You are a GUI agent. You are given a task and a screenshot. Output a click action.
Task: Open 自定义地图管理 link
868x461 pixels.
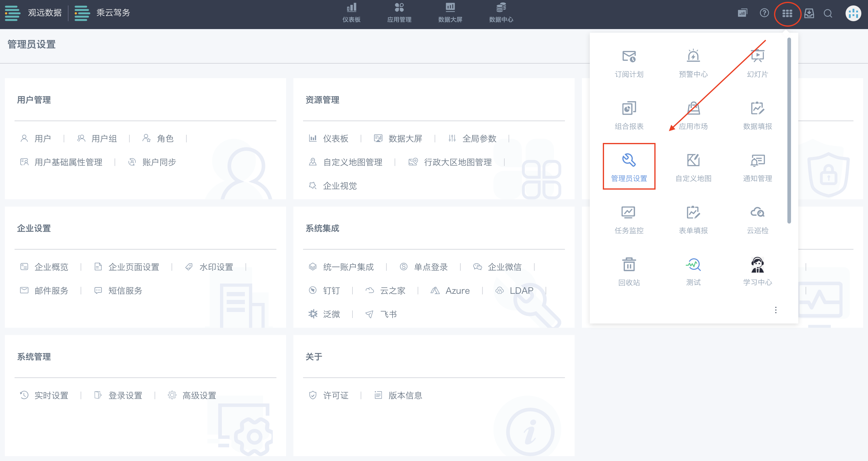pyautogui.click(x=346, y=162)
